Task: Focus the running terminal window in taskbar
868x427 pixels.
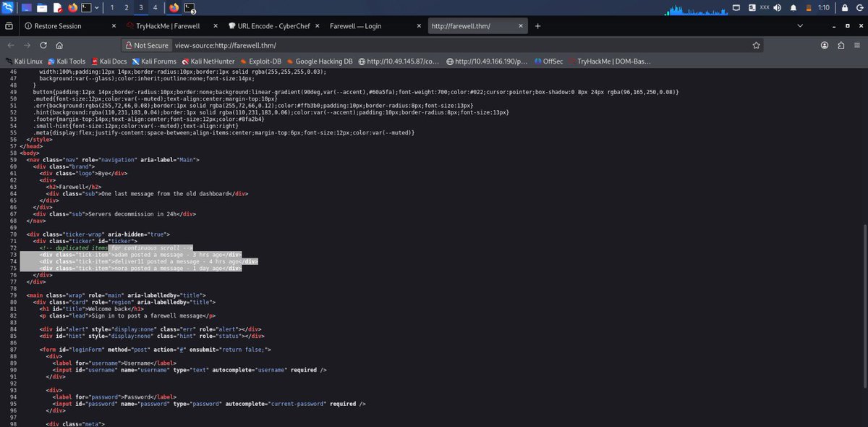Action: click(x=190, y=8)
